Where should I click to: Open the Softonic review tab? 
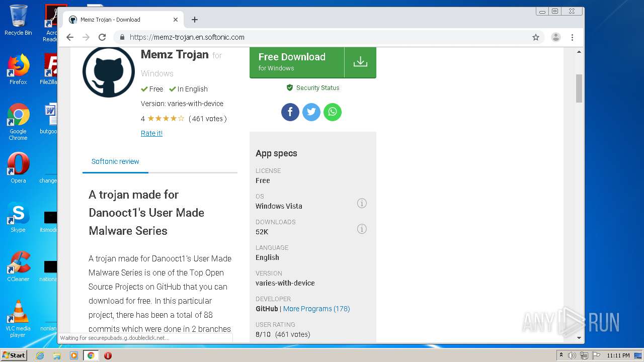point(115,161)
